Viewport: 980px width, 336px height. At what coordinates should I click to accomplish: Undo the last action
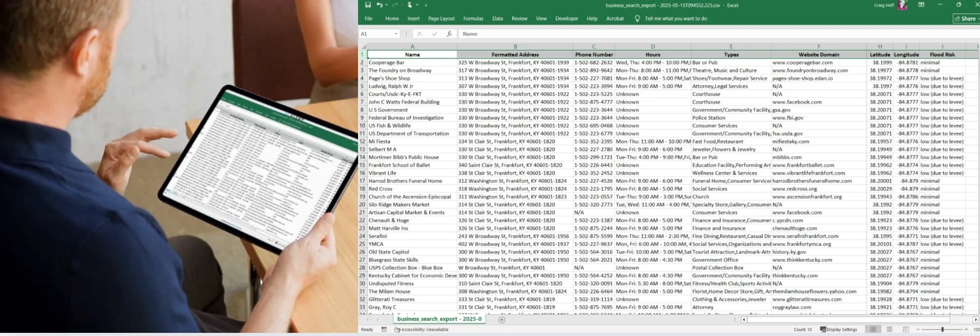[x=380, y=5]
